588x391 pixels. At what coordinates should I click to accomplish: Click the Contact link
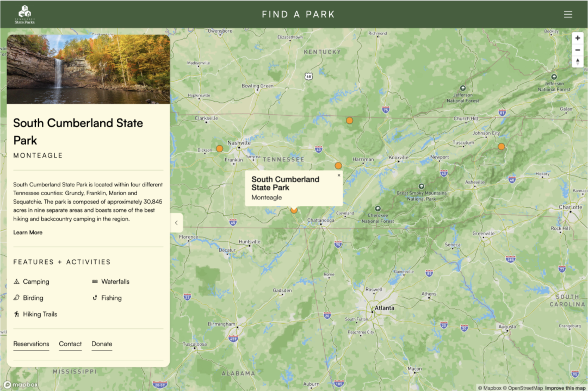pyautogui.click(x=70, y=344)
